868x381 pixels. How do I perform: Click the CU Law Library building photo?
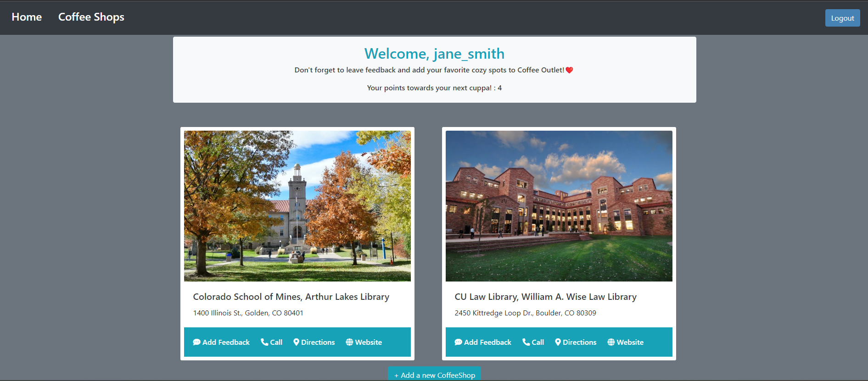[x=559, y=206]
